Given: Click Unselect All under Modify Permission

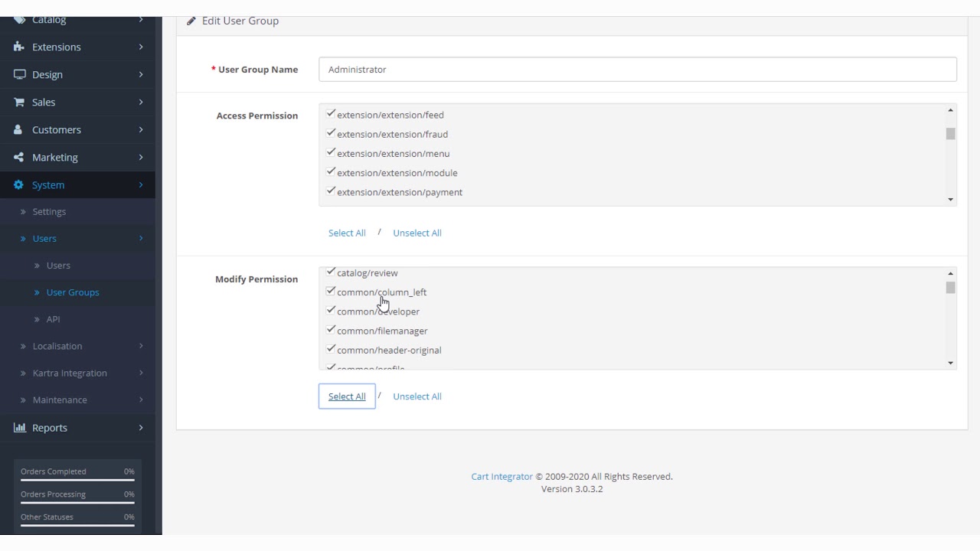Looking at the screenshot, I should (x=417, y=396).
